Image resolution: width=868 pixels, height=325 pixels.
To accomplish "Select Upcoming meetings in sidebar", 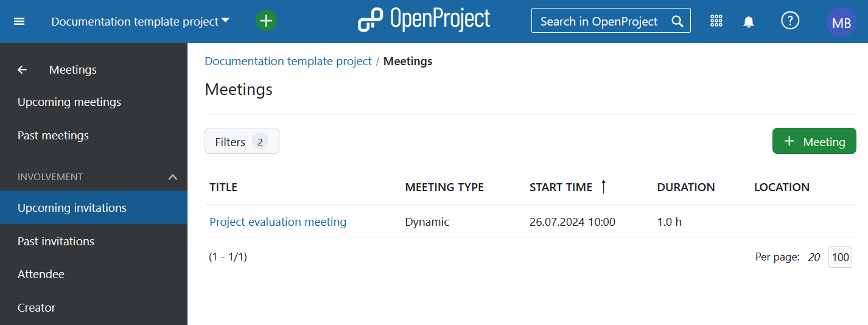I will (69, 102).
